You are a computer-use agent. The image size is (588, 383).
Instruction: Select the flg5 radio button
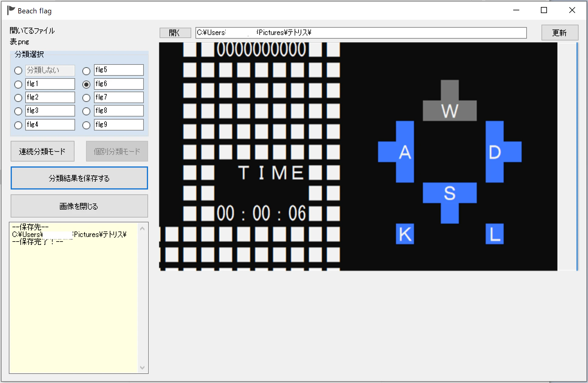pyautogui.click(x=86, y=71)
